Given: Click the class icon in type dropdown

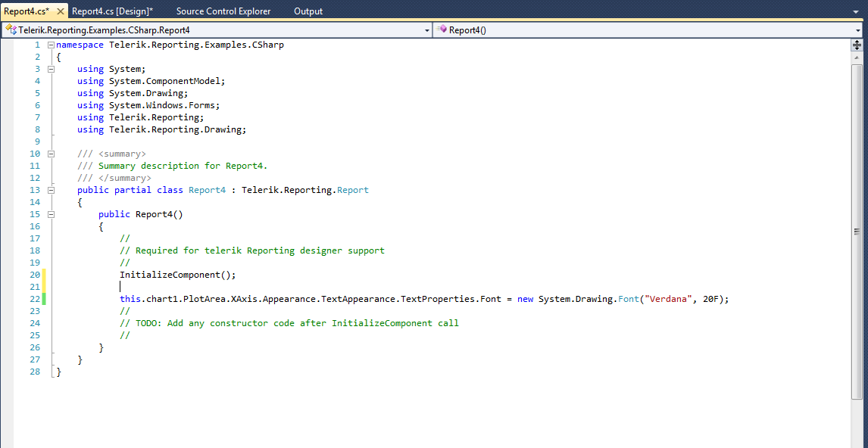Looking at the screenshot, I should 11,30.
